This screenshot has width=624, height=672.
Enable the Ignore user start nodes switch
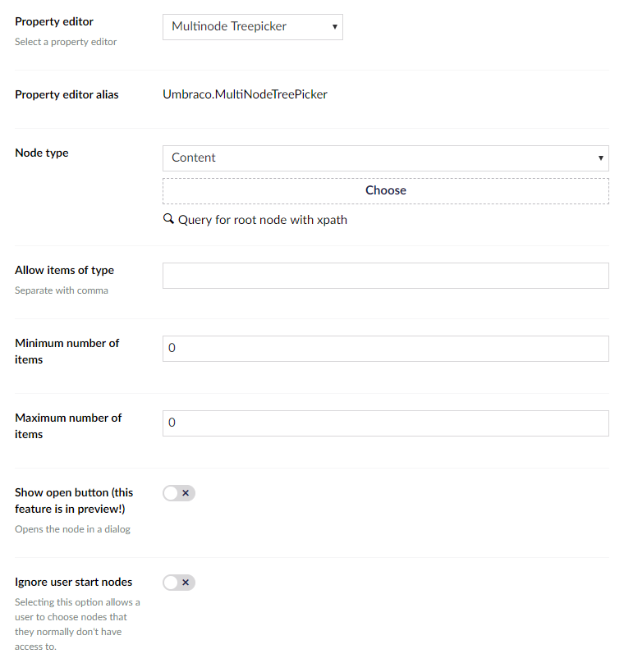[x=179, y=583]
